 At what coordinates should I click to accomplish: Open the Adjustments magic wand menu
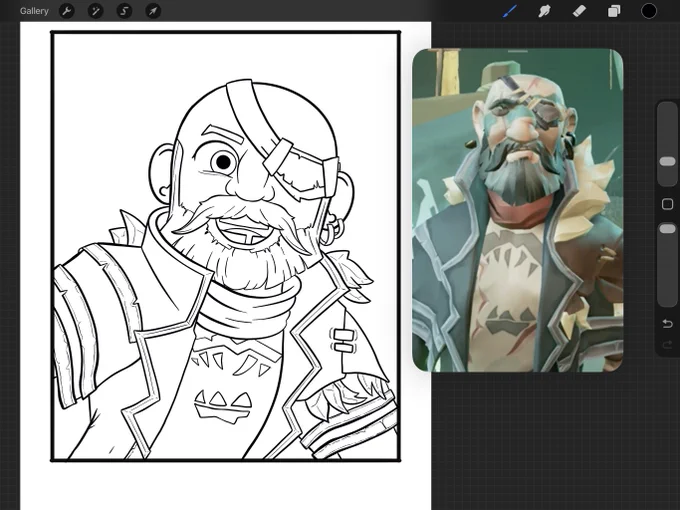95,11
